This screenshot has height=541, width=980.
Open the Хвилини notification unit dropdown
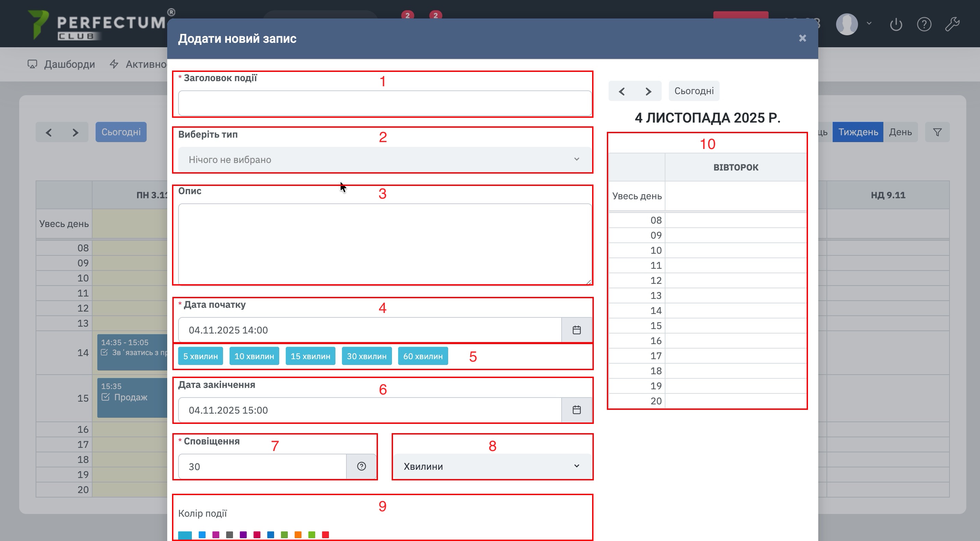click(492, 466)
